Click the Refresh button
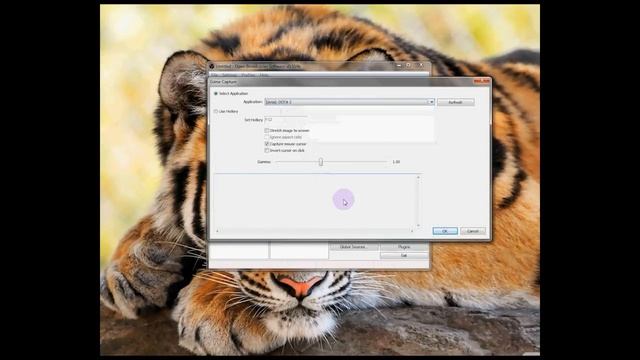640x360 pixels. click(x=456, y=102)
